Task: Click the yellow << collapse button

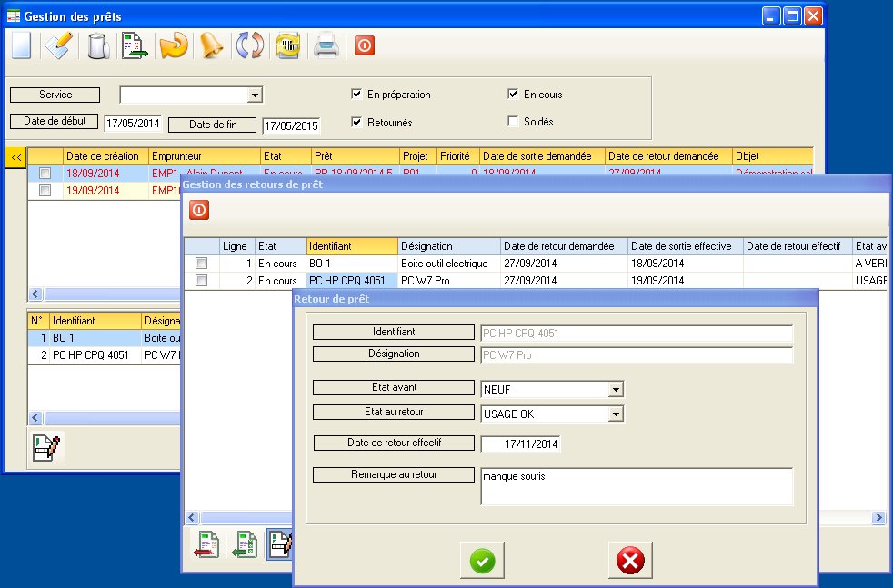Action: click(x=16, y=157)
